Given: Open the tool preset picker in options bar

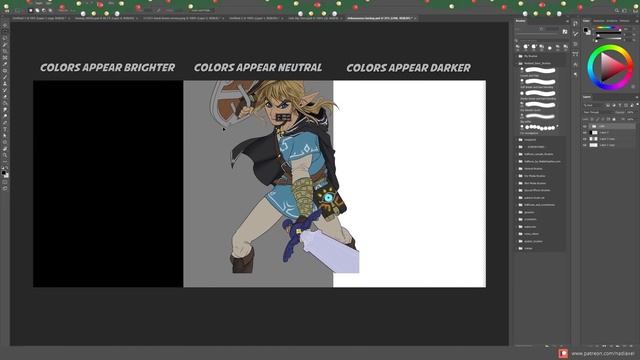Looking at the screenshot, I should (18, 11).
